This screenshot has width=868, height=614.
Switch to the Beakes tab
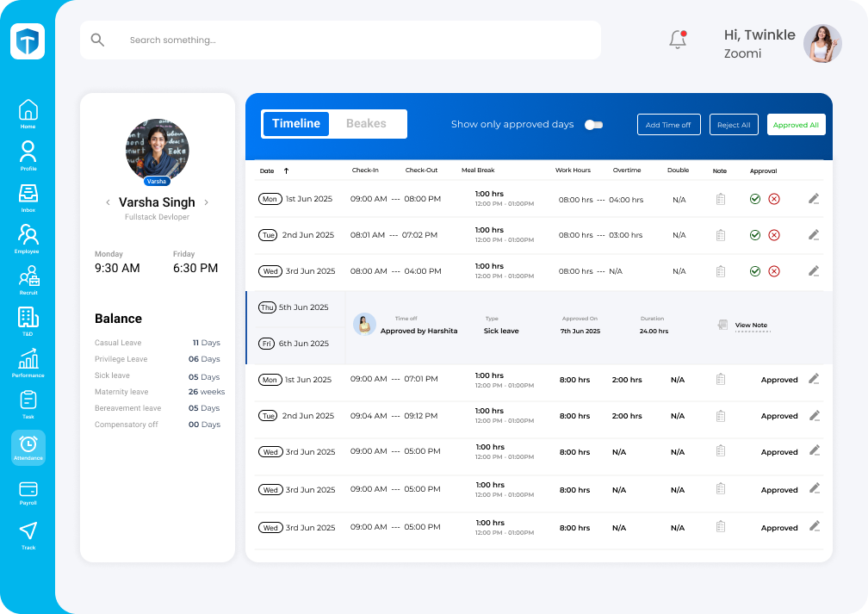tap(366, 124)
